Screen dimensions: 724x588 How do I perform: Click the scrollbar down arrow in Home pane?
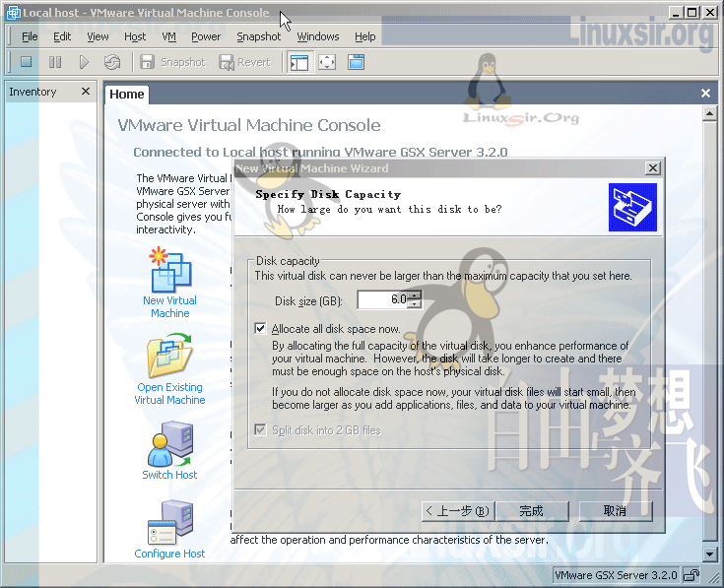[x=709, y=554]
